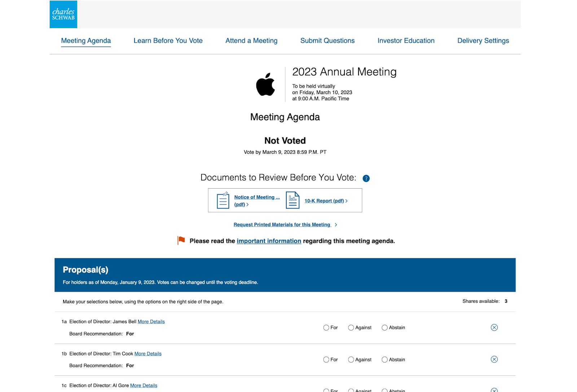Clear the vote for Tim Cook
Viewport: 577px width, 392px height.
tap(494, 359)
